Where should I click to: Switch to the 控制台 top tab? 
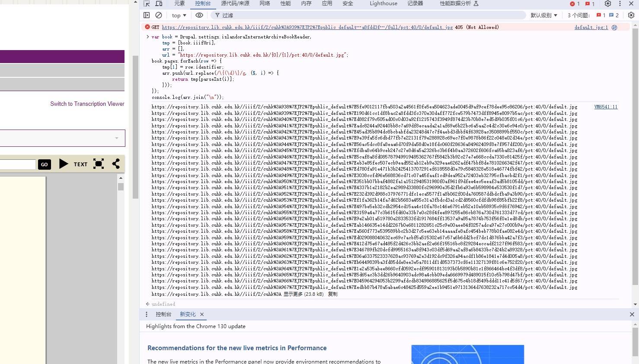tap(203, 3)
